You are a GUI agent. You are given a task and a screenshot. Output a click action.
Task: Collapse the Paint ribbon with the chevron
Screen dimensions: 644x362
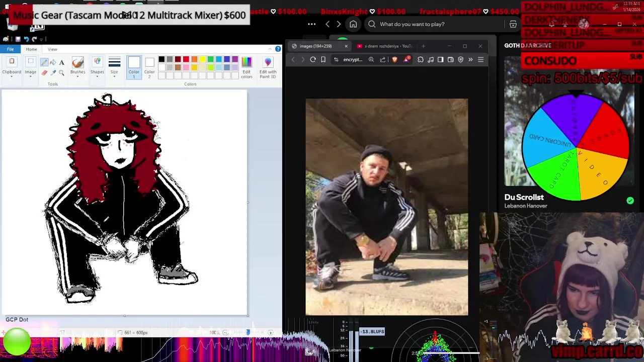click(x=271, y=49)
